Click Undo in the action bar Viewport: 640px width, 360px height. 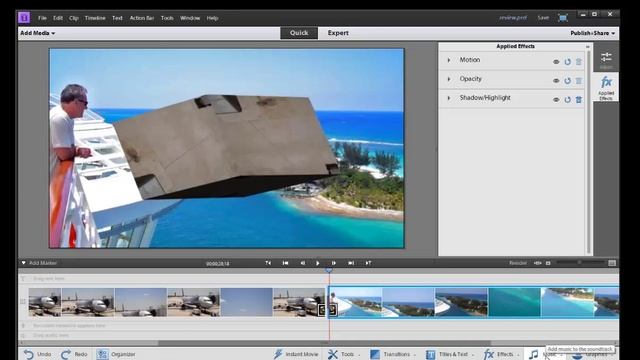37,354
